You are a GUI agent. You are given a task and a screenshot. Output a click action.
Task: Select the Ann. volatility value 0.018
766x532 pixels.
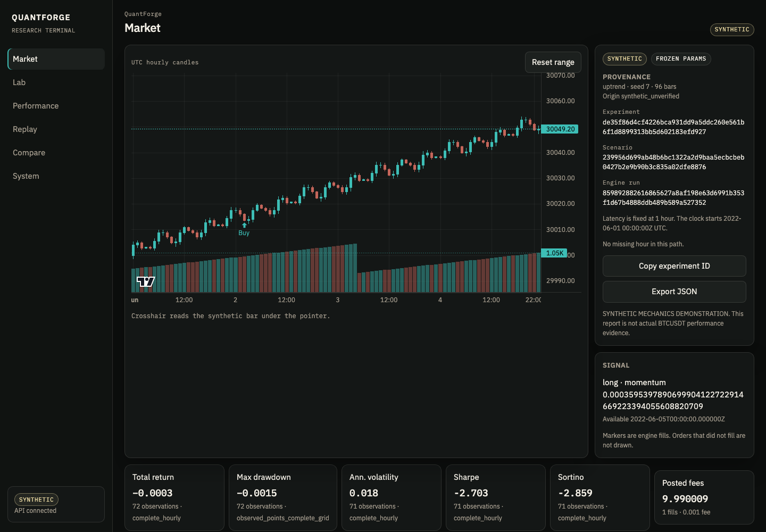pos(364,493)
